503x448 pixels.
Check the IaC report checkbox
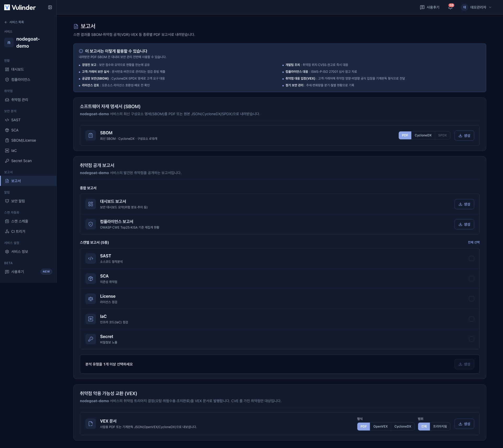(x=471, y=319)
